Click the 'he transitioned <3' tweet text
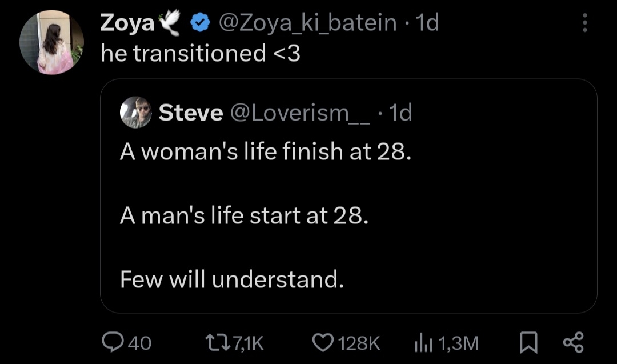This screenshot has width=617, height=364. 200,53
